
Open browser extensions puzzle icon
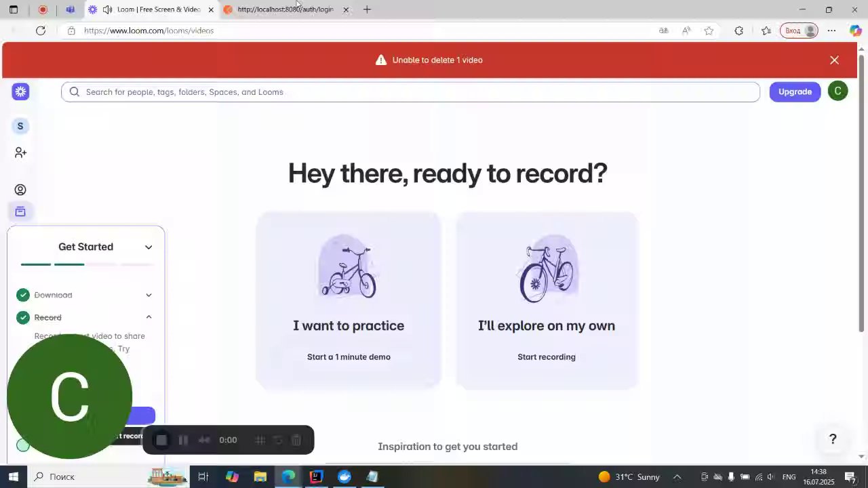[x=738, y=30]
